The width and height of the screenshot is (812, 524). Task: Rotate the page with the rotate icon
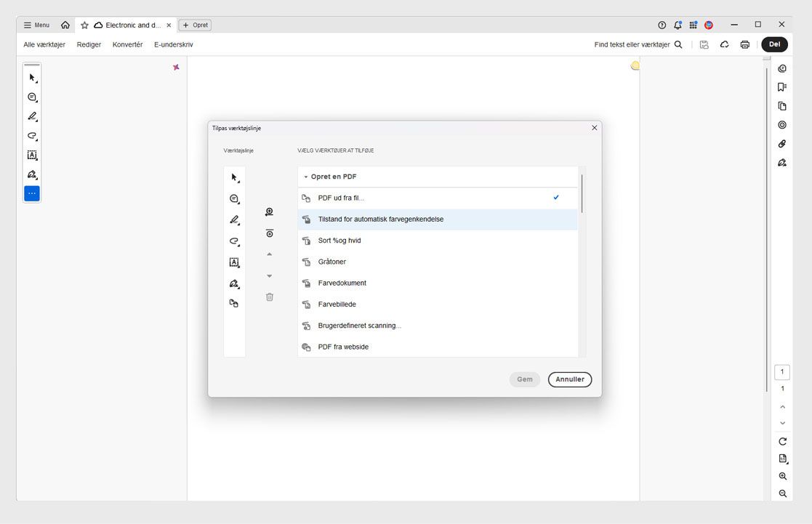coord(782,442)
